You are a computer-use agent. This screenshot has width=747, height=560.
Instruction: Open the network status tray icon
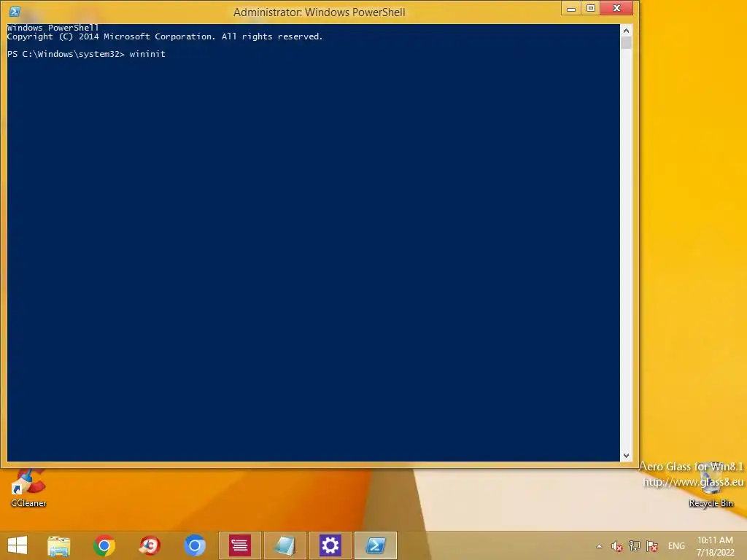point(634,546)
